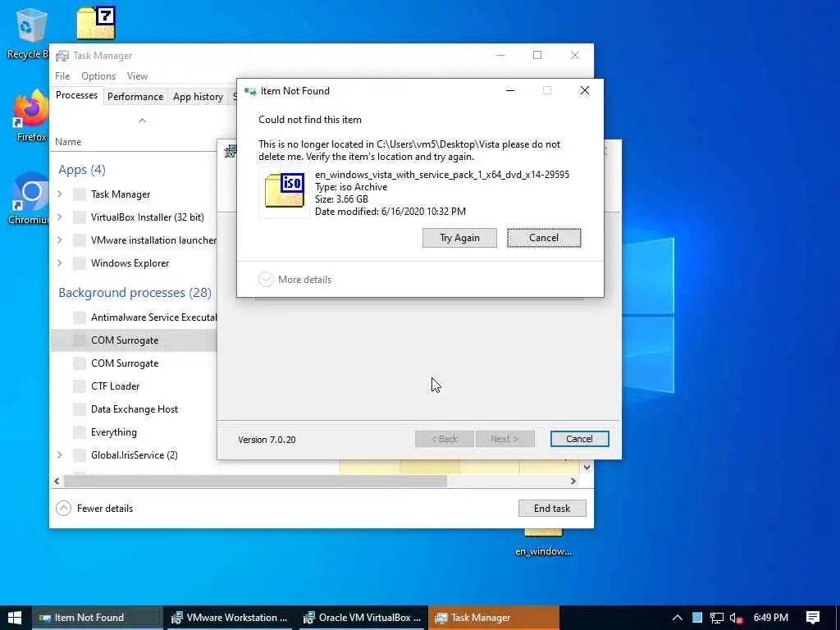Open the en_window... desktop file

[543, 542]
